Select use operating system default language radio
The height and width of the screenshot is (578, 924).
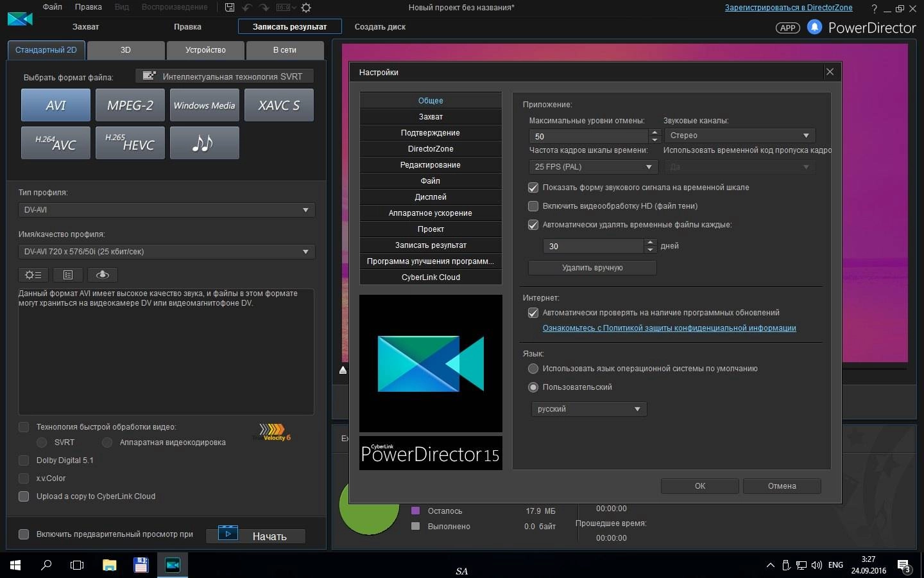click(x=533, y=369)
